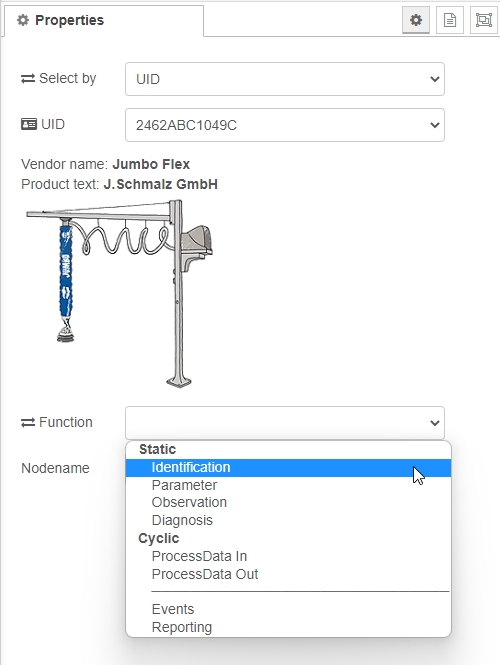Click the Select by arrows icon
This screenshot has height=665, width=500.
click(28, 79)
